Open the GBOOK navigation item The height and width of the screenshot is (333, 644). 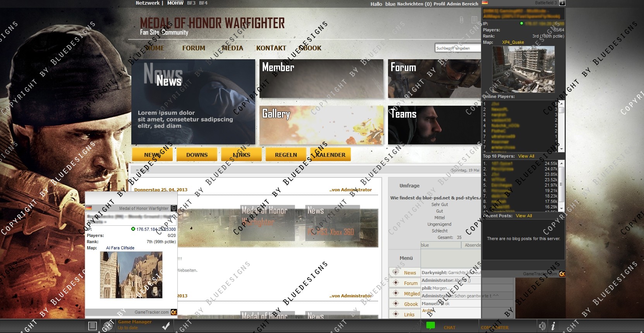310,48
